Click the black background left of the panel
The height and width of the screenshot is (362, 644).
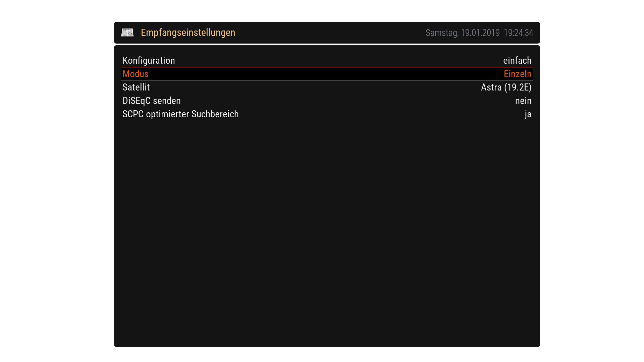pos(57,181)
